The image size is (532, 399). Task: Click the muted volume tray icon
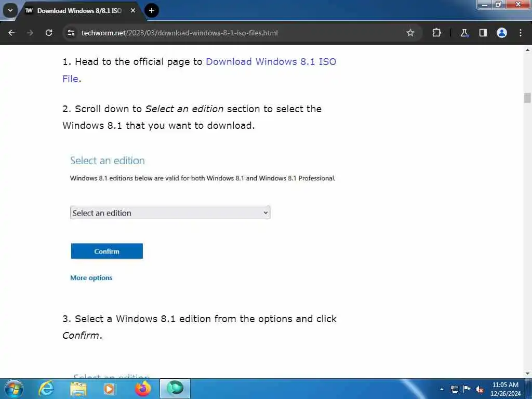(480, 390)
